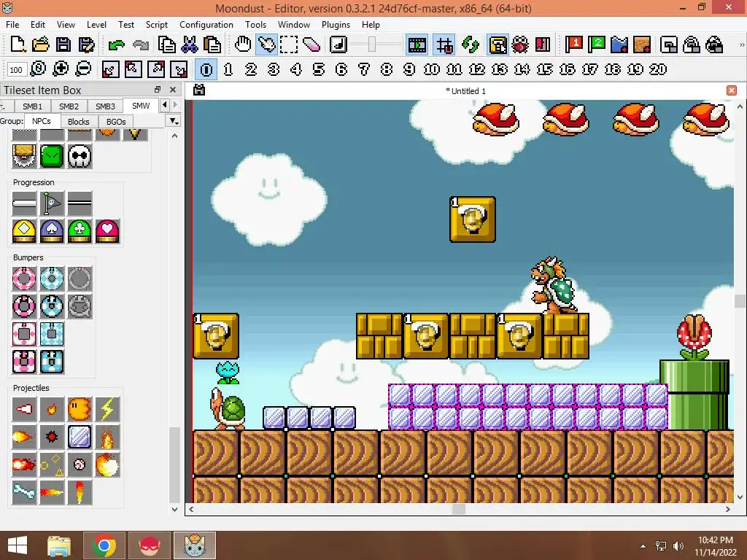Set player 2 start point flag
The image size is (747, 560).
(596, 44)
